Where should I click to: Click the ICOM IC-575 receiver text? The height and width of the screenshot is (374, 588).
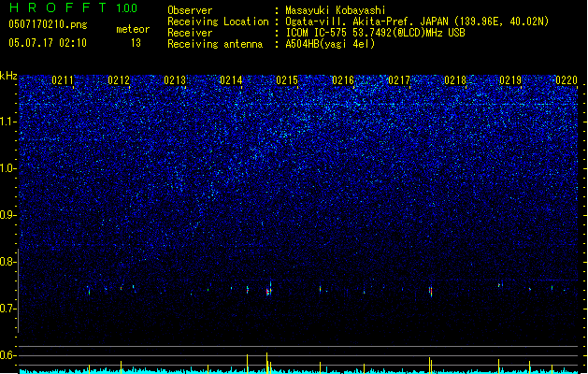pyautogui.click(x=375, y=33)
